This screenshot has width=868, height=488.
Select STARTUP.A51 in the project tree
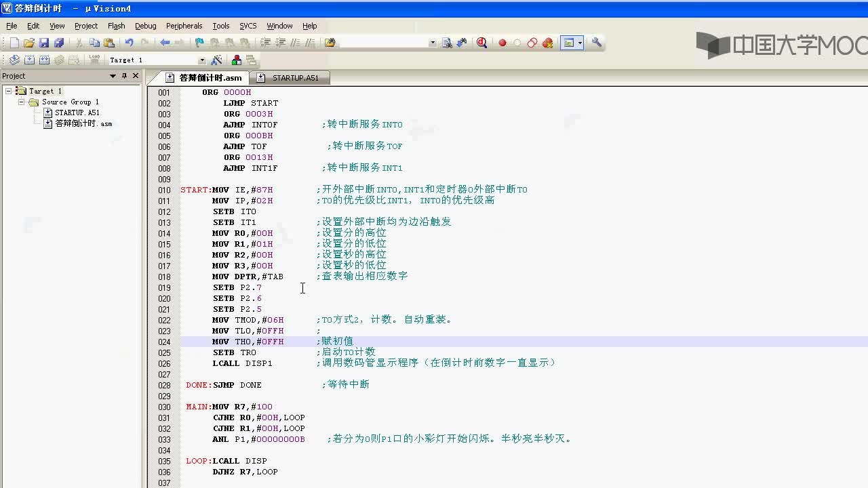(x=77, y=113)
